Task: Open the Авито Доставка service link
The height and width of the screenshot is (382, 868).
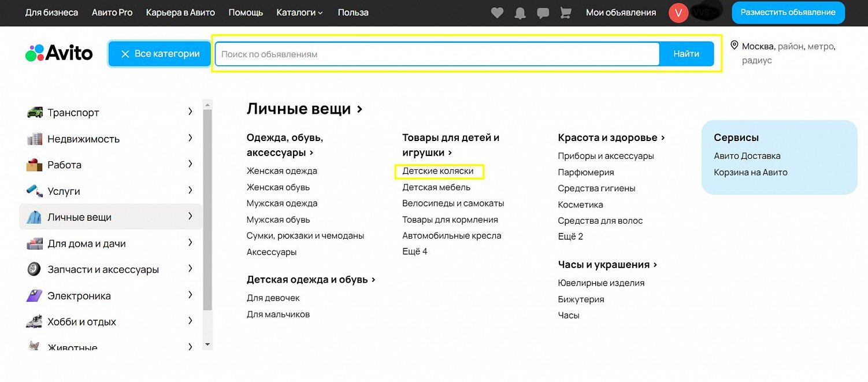Action: click(747, 156)
